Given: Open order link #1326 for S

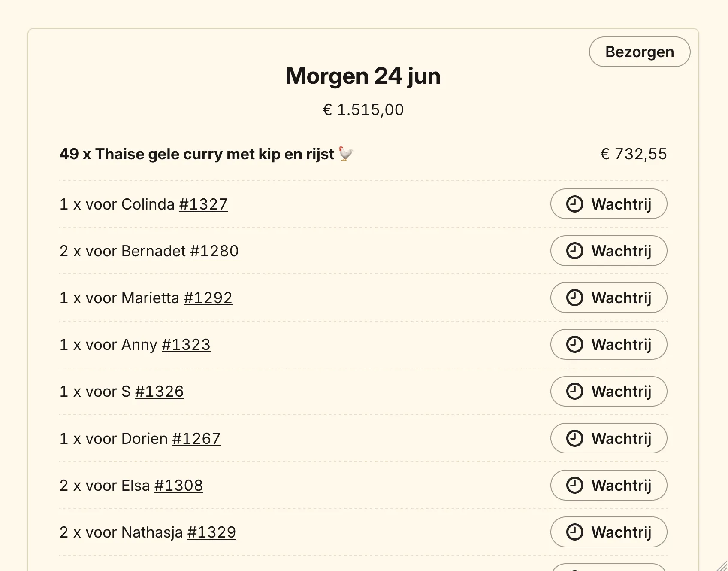Looking at the screenshot, I should pyautogui.click(x=160, y=392).
